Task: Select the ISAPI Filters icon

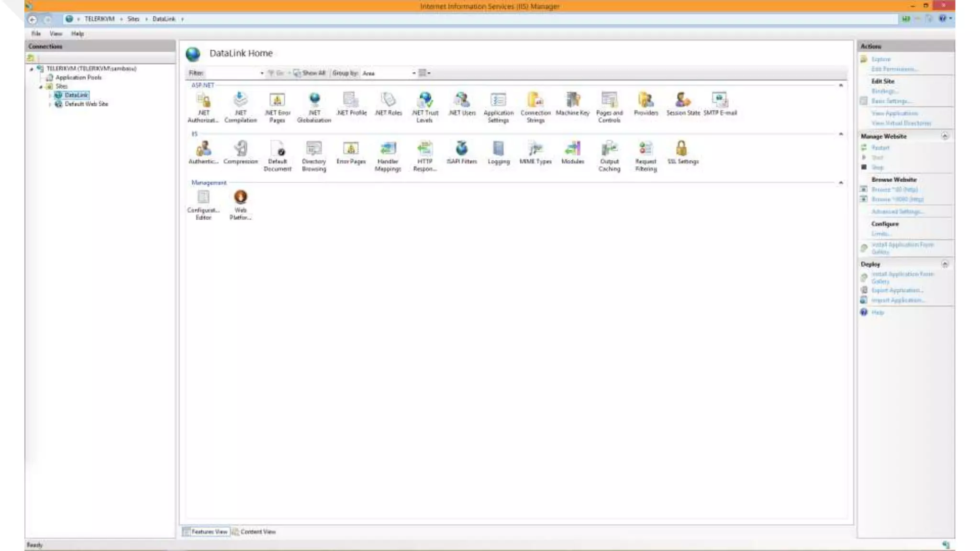Action: [x=462, y=153]
